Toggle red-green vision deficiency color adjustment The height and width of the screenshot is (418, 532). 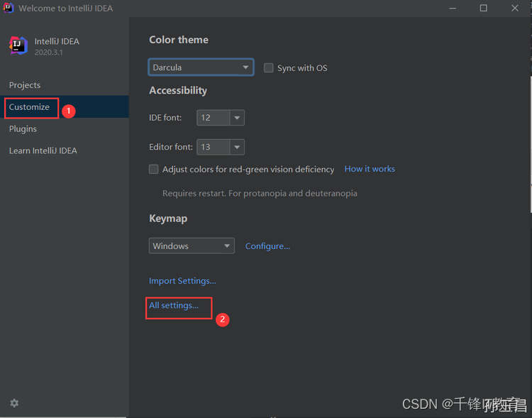pos(154,169)
